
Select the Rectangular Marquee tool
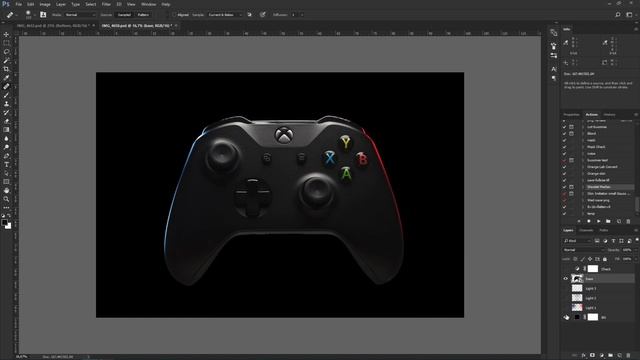coord(6,43)
